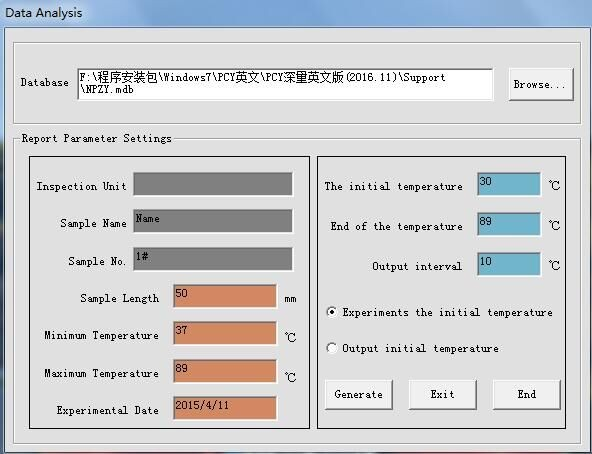Click the Report Parameter Settings group label
Screen dimensions: 592x454
pos(96,138)
